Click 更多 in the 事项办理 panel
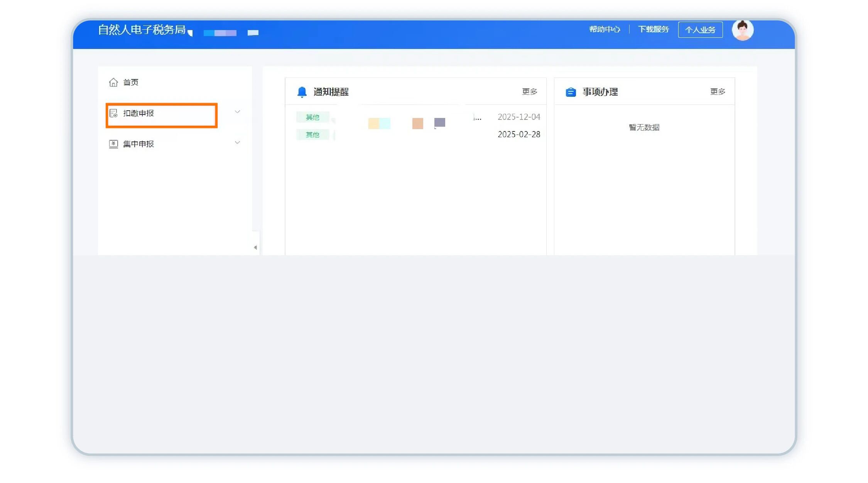Viewport: 868px width, 483px height. pos(718,92)
